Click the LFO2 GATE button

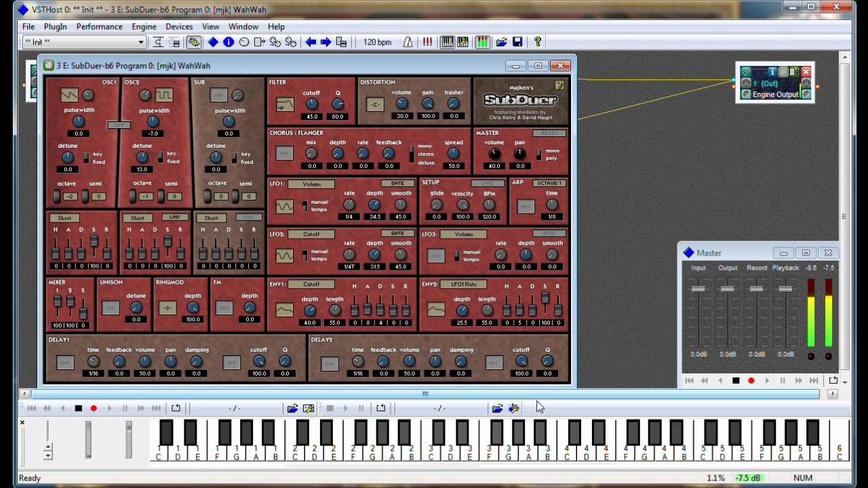click(x=397, y=234)
